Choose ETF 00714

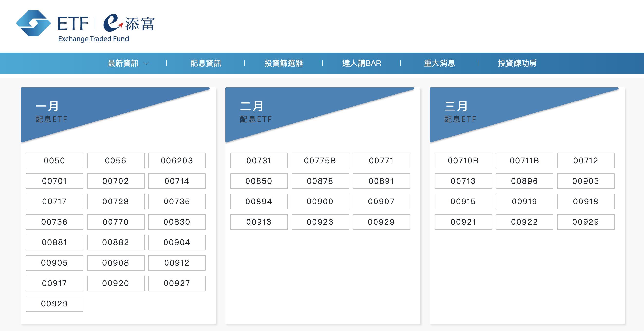point(177,181)
